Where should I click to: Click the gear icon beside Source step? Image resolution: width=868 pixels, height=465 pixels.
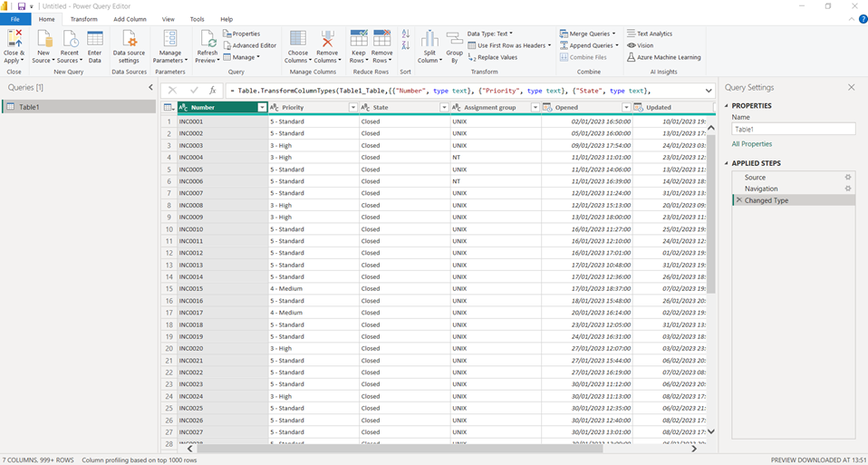coord(848,177)
